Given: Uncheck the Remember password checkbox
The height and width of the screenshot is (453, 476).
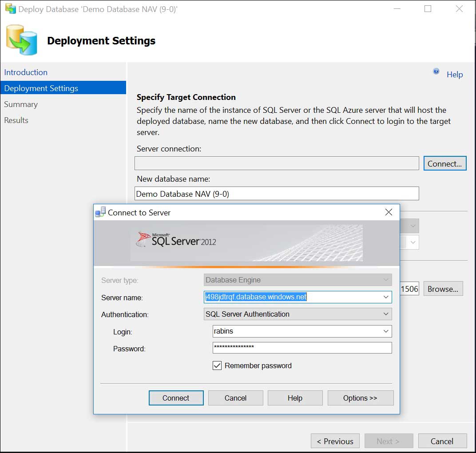Looking at the screenshot, I should point(217,366).
